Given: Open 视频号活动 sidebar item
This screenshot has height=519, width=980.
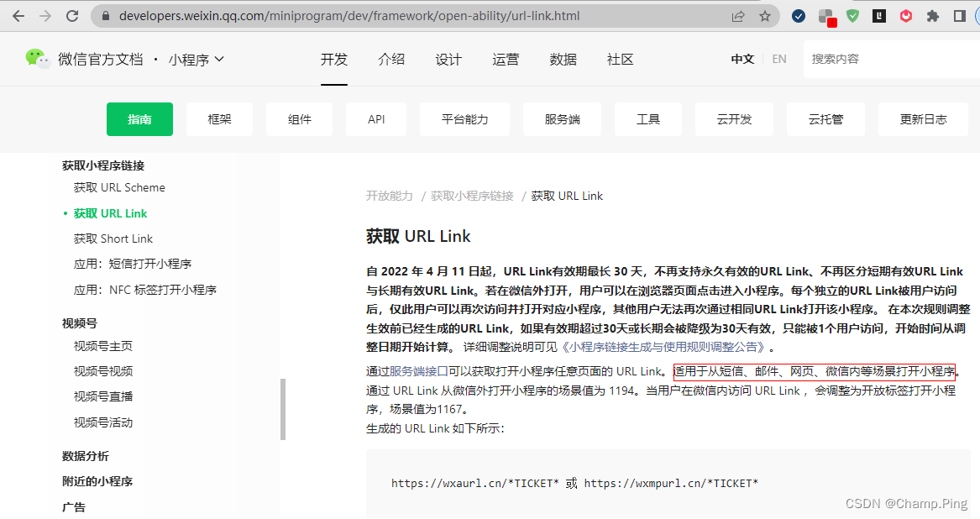Looking at the screenshot, I should pos(103,422).
